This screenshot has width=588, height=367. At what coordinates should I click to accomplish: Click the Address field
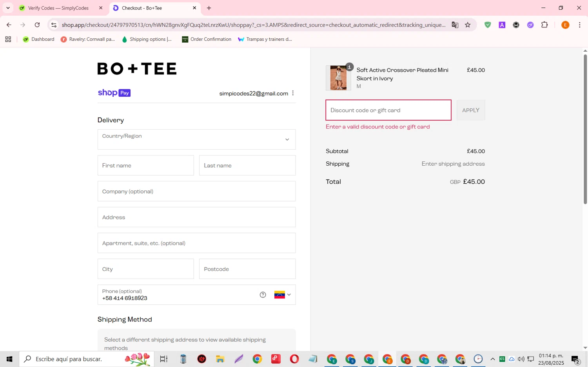196,217
